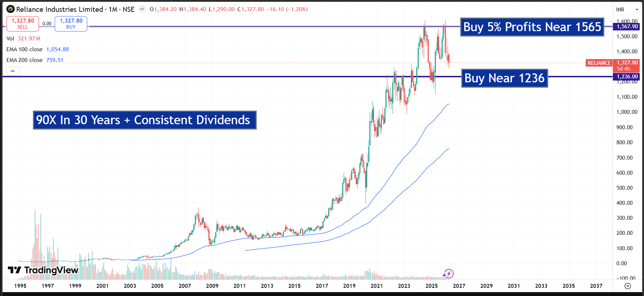Collapse the indicator legend with chevron
The image size is (644, 296).
[x=13, y=71]
